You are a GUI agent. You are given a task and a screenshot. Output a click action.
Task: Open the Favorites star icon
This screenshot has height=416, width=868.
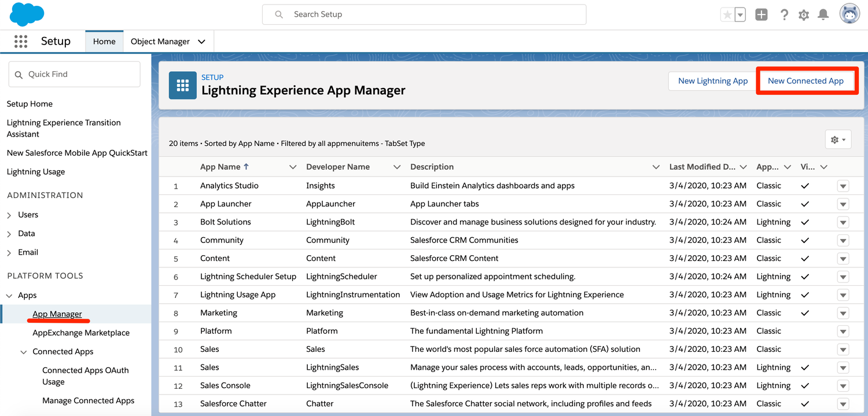coord(727,15)
